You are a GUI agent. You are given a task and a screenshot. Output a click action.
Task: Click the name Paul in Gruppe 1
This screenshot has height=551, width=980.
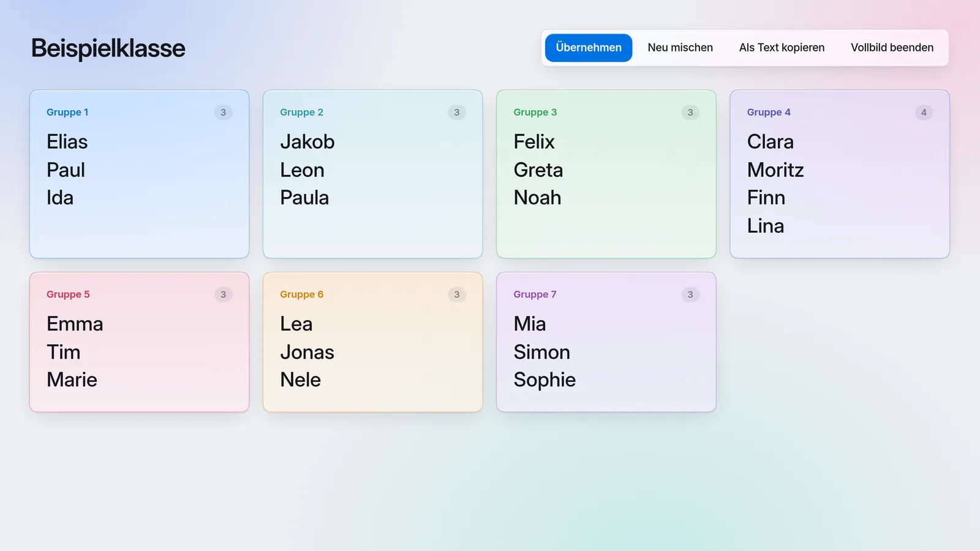coord(66,170)
